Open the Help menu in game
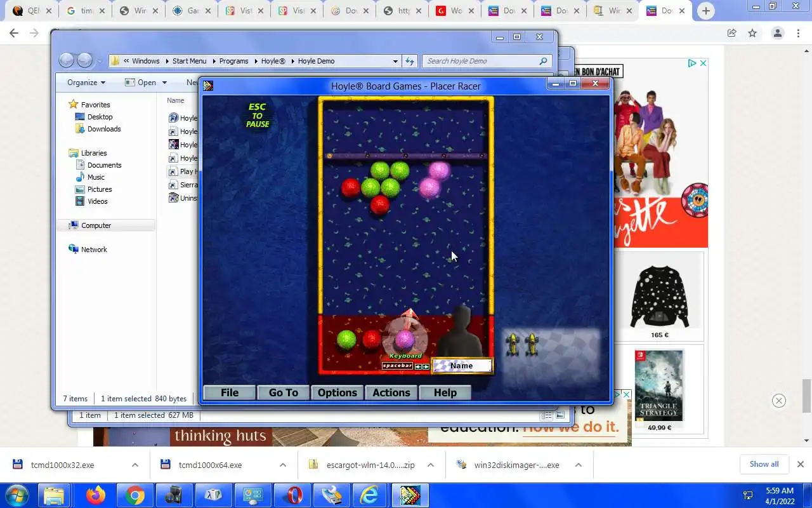Image resolution: width=812 pixels, height=508 pixels. (445, 392)
